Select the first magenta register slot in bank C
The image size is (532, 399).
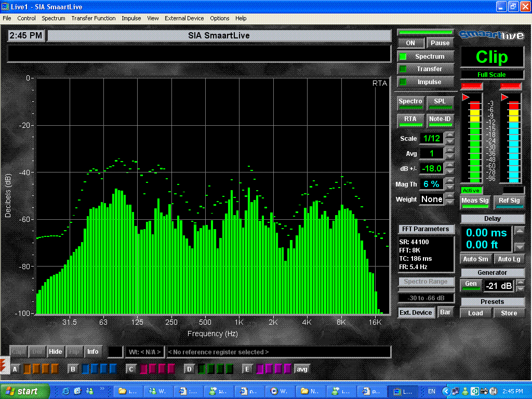(143, 369)
